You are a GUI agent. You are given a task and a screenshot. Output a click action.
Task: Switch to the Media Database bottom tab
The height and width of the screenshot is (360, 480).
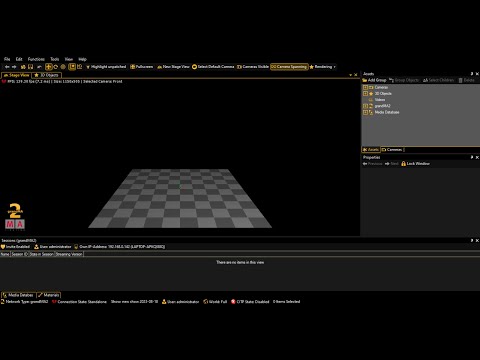pyautogui.click(x=18, y=295)
